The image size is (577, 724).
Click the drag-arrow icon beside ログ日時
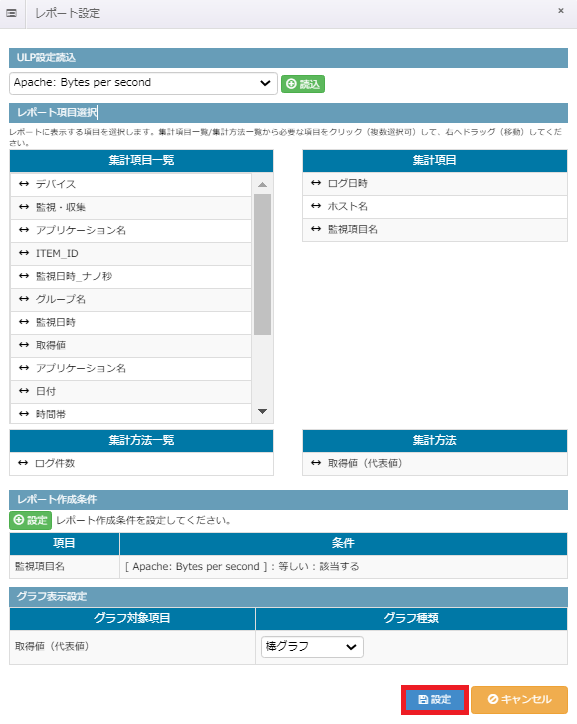tap(316, 183)
